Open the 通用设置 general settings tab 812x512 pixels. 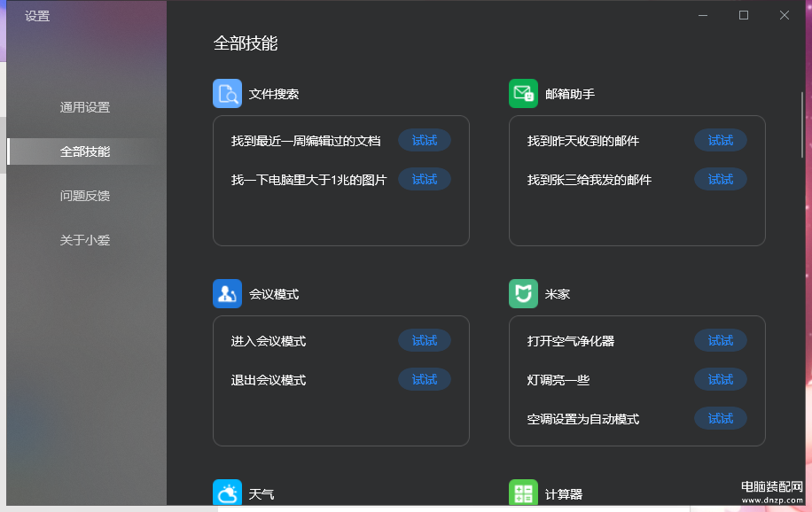[x=85, y=107]
